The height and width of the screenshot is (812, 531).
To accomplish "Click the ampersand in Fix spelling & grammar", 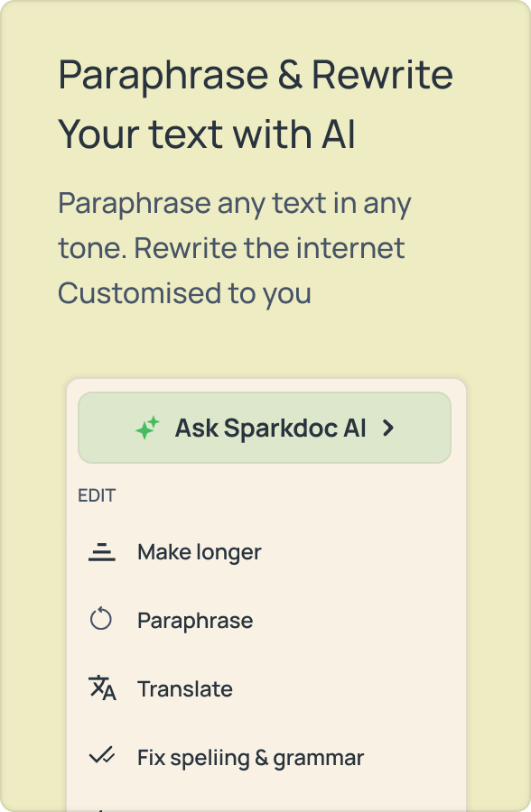I will 261,758.
